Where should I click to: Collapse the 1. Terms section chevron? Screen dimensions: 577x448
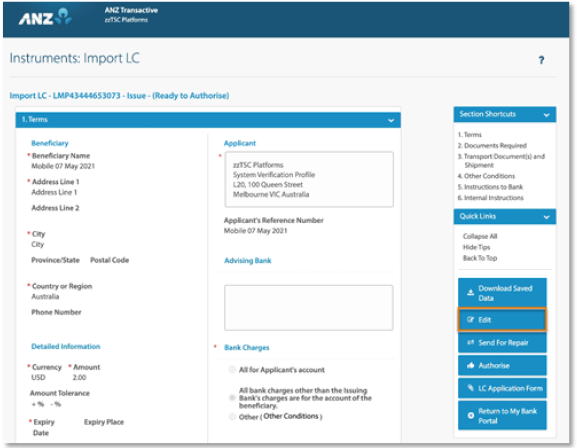391,120
